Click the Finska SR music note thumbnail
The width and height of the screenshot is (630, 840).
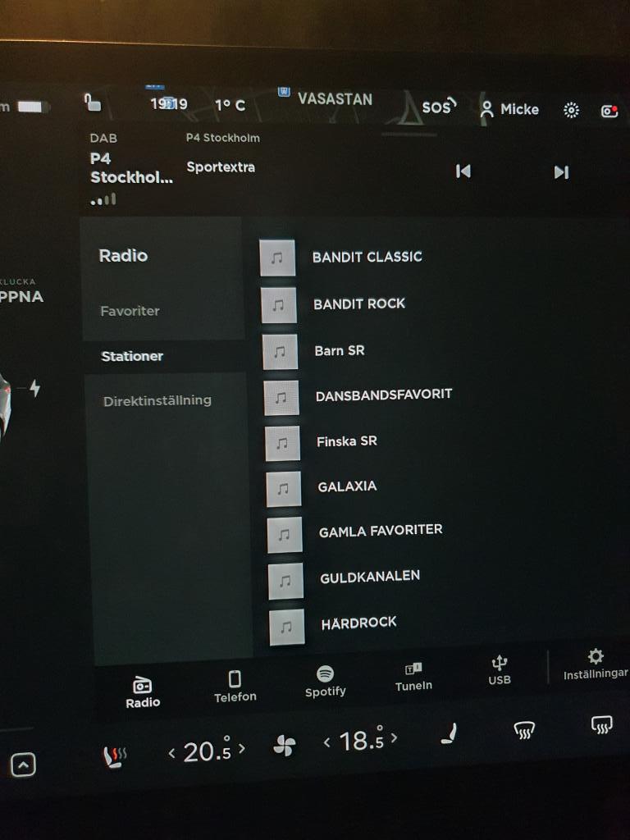point(282,444)
